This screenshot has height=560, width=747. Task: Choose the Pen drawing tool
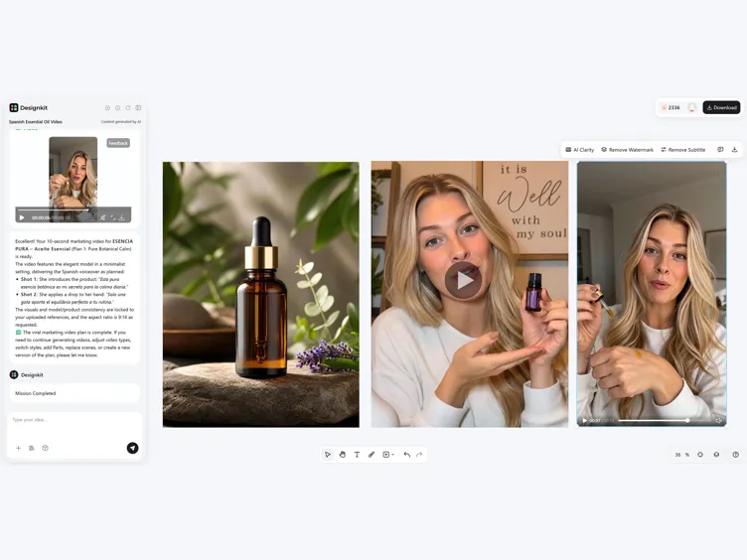[x=372, y=455]
